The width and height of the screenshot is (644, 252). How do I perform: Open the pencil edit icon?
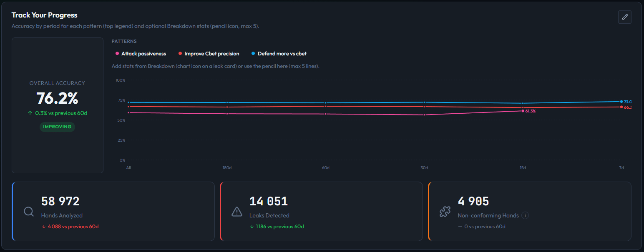(624, 17)
